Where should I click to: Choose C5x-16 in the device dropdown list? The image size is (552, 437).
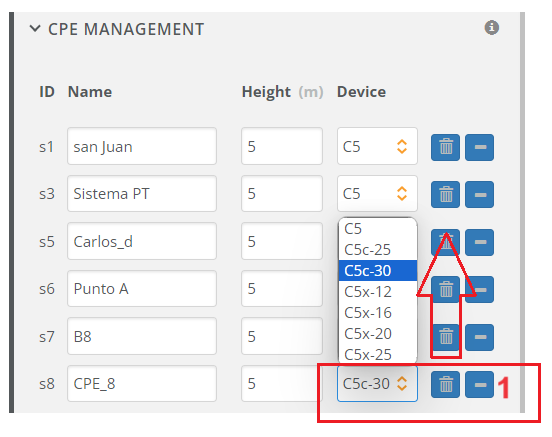pyautogui.click(x=378, y=313)
